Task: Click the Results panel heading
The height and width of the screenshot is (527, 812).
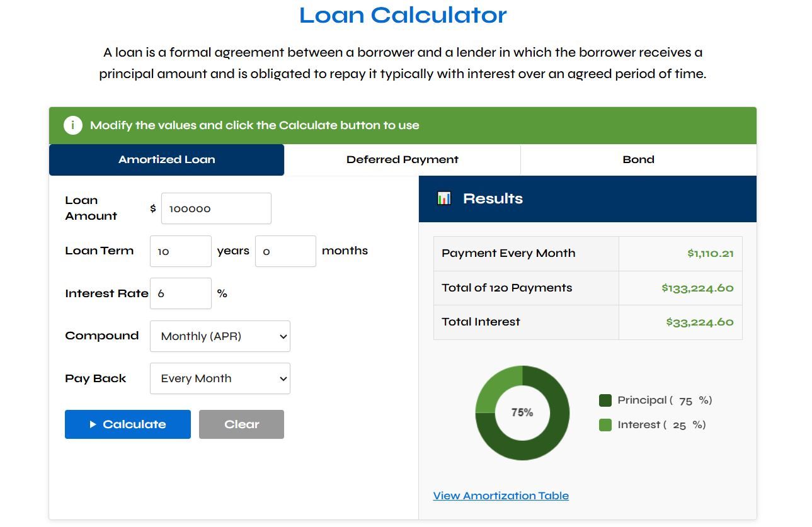Action: click(x=493, y=198)
